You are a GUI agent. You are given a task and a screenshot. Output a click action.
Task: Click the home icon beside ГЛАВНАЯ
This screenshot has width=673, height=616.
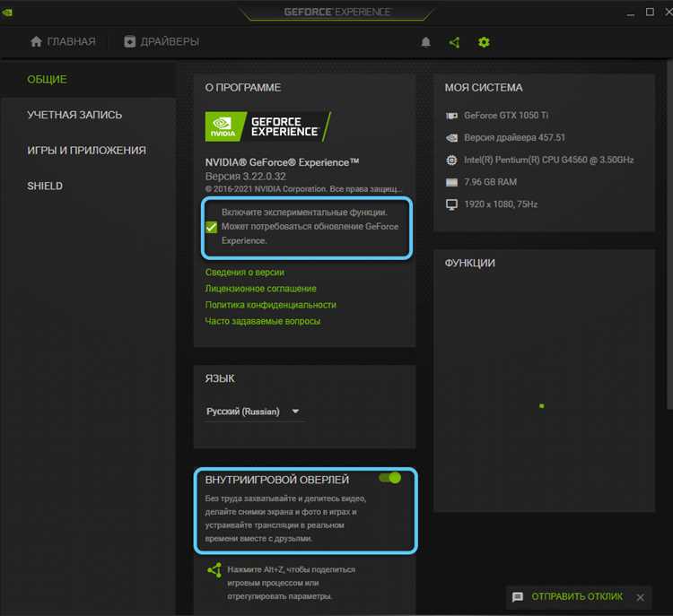[36, 41]
